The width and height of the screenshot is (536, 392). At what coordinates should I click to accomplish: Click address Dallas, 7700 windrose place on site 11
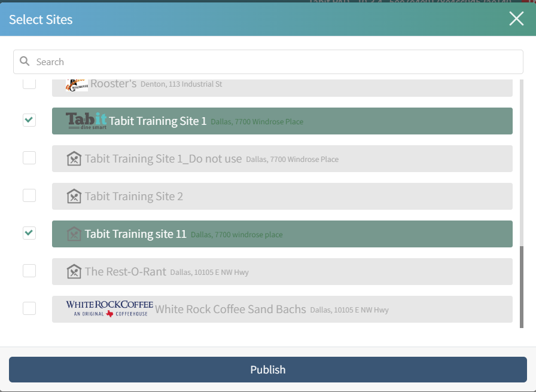pos(236,235)
